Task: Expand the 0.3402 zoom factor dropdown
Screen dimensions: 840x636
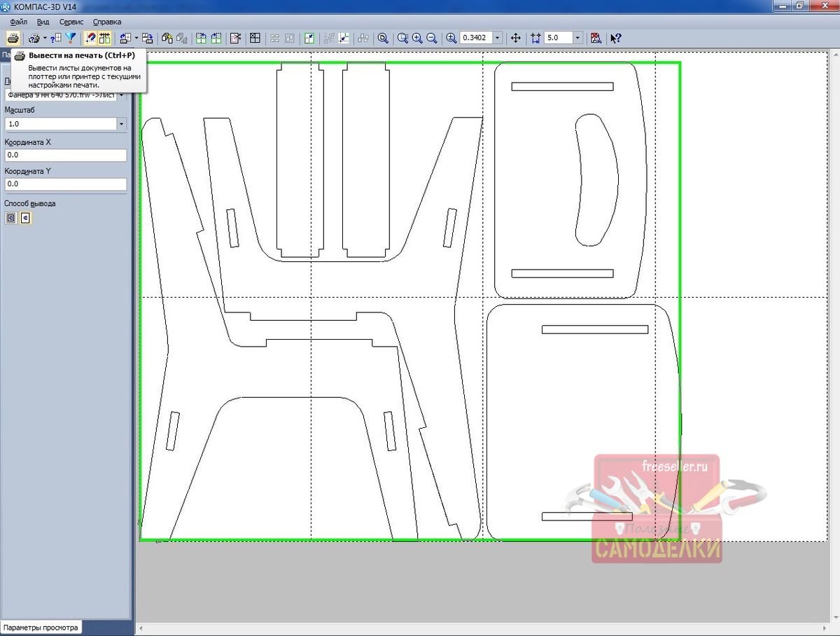Action: pos(498,38)
